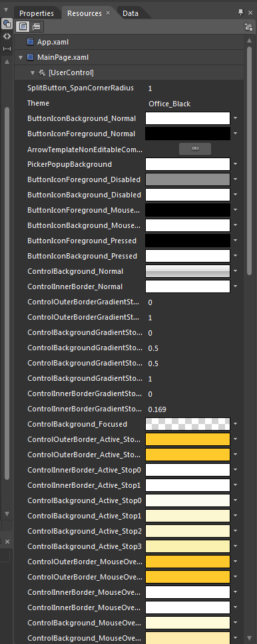Viewport: 257px width, 644px height.
Task: Open dropdown for ButtonIconBackground_Normal
Action: click(x=235, y=118)
